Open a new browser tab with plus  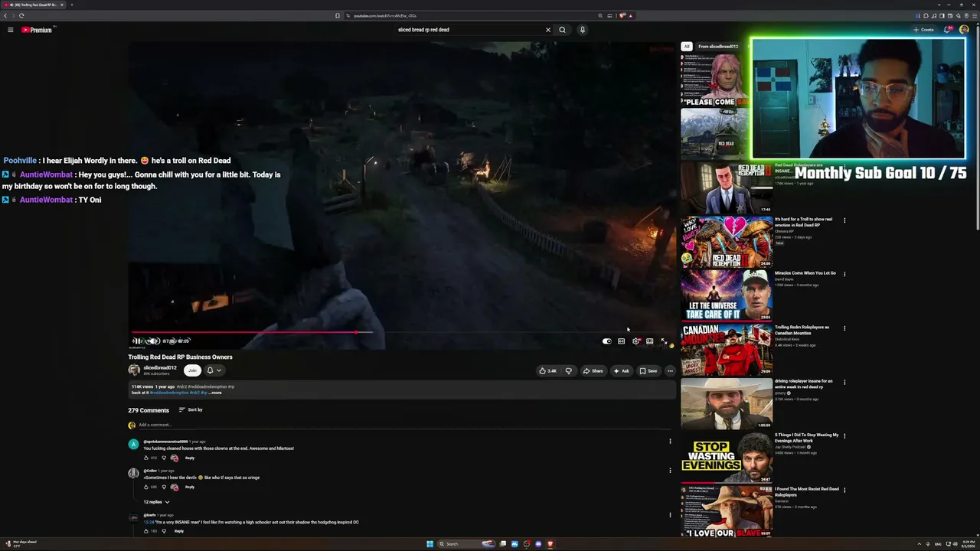click(x=72, y=5)
